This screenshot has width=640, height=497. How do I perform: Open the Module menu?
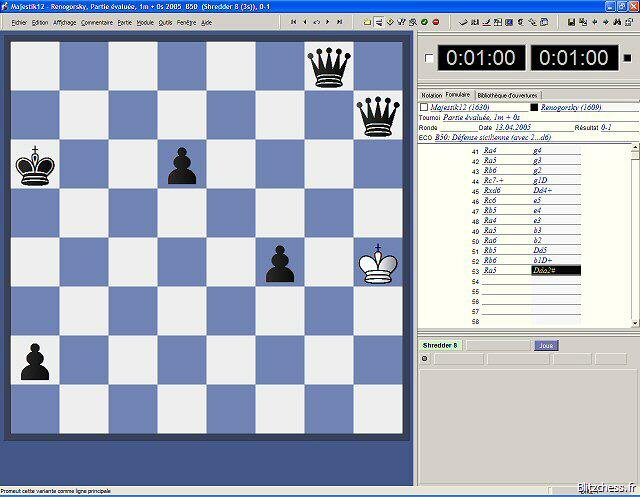click(x=145, y=21)
